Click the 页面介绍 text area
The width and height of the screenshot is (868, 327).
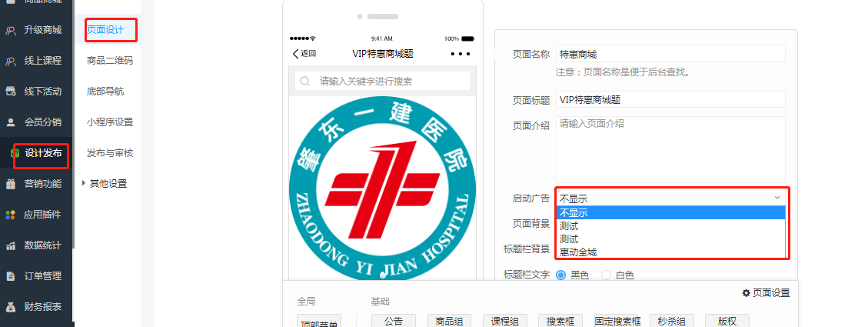click(670, 149)
